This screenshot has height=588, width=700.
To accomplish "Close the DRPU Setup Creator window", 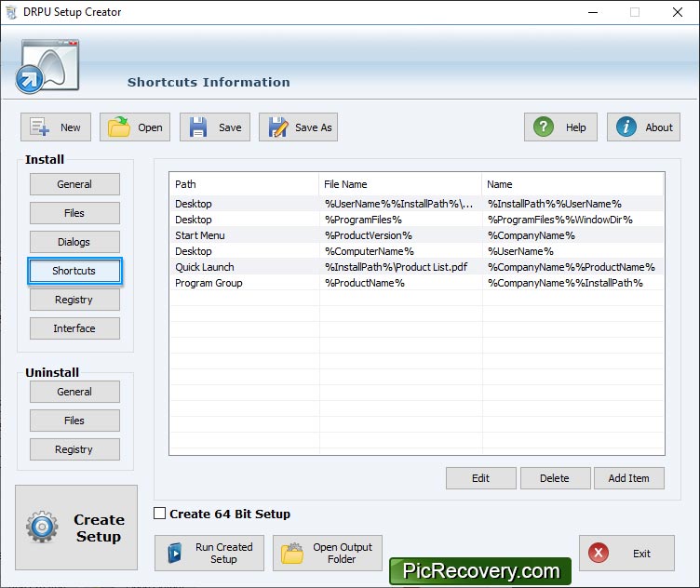I will pos(678,12).
